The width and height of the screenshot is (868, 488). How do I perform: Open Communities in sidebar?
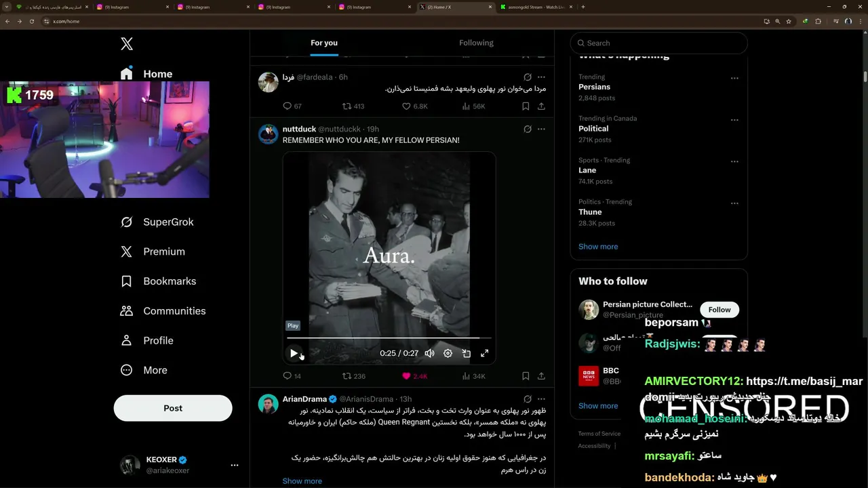pyautogui.click(x=163, y=311)
